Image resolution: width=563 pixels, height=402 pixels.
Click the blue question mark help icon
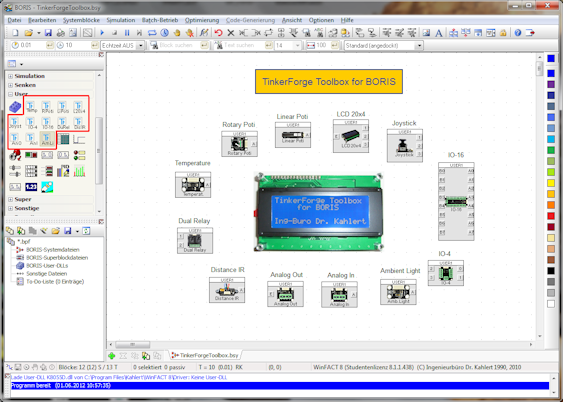(x=517, y=33)
